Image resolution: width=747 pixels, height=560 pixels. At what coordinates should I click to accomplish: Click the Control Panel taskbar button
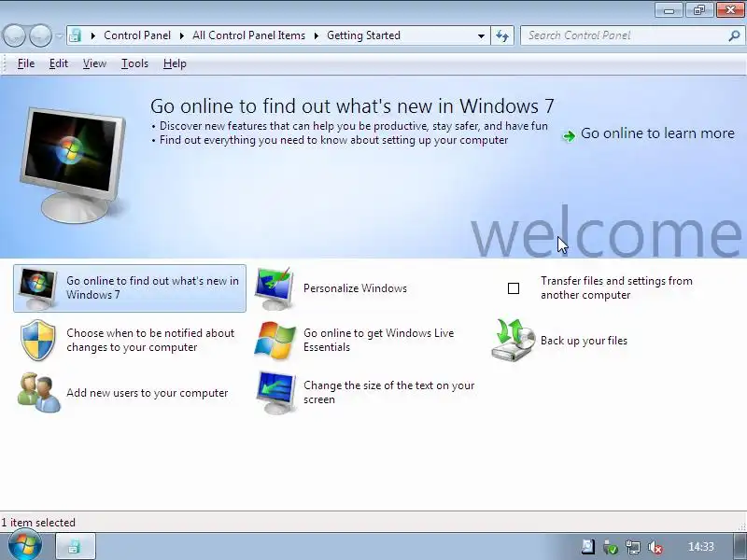(76, 547)
